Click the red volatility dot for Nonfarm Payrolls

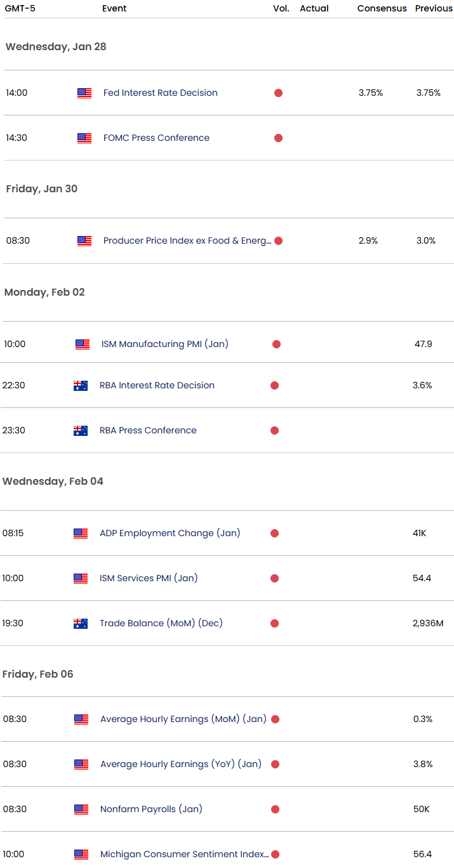tap(275, 810)
